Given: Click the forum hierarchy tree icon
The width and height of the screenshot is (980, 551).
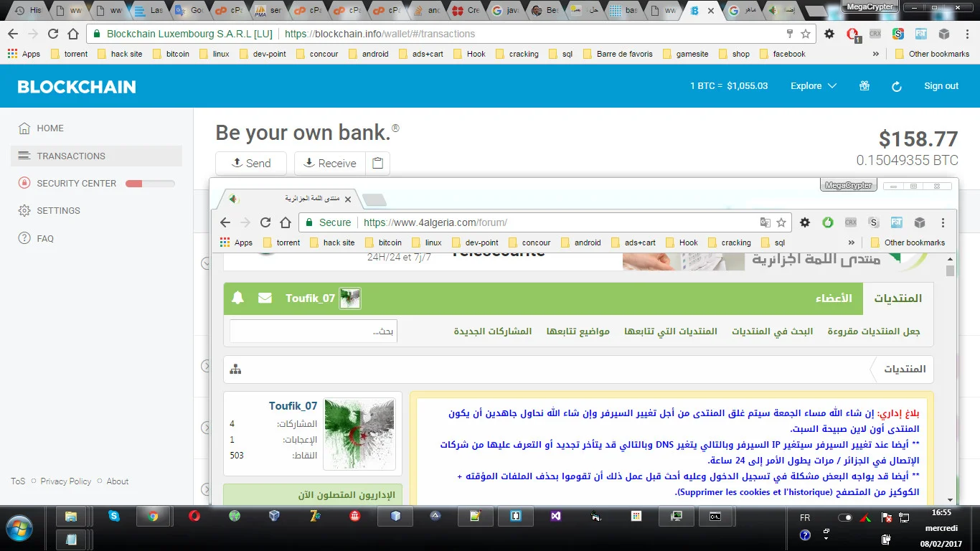Looking at the screenshot, I should (x=235, y=369).
